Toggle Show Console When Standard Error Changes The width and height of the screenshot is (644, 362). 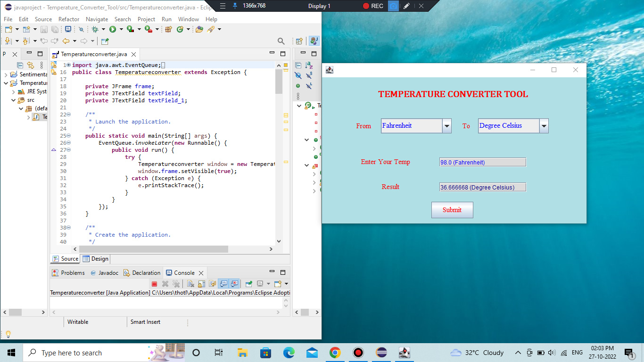(x=234, y=284)
